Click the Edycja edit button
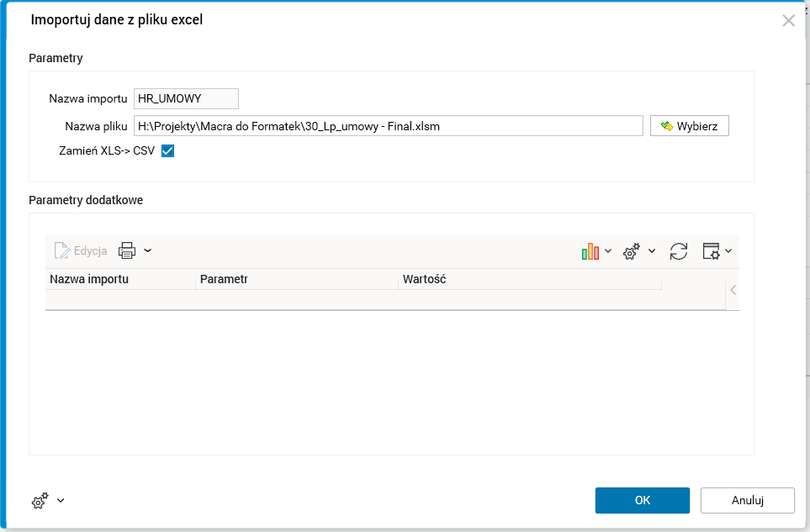810x532 pixels. [x=81, y=250]
